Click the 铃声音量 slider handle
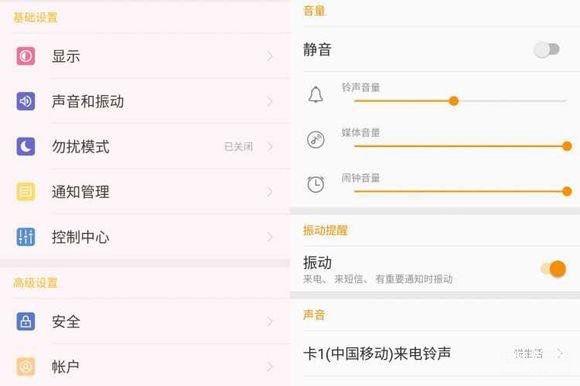This screenshot has height=386, width=580. pyautogui.click(x=453, y=101)
